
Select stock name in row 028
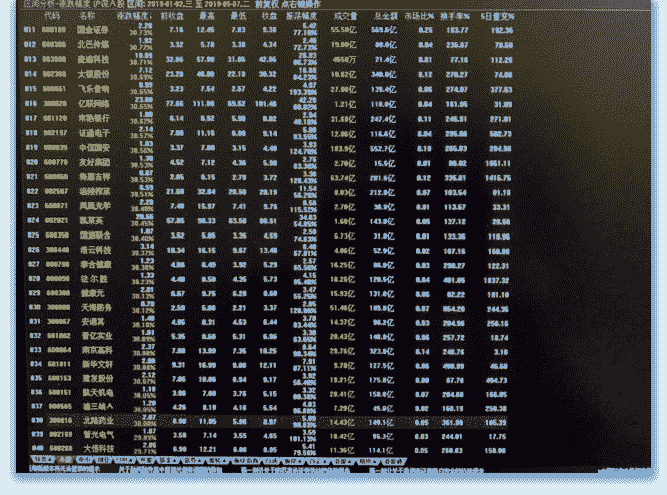94,279
